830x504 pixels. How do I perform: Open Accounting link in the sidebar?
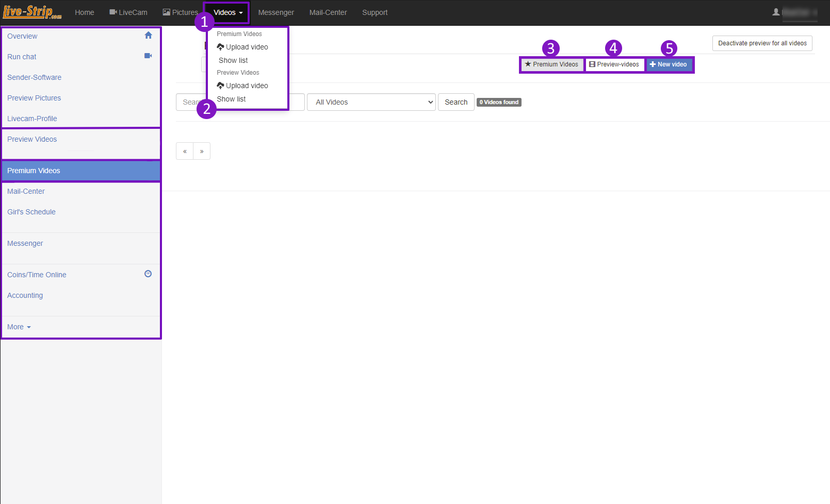25,295
